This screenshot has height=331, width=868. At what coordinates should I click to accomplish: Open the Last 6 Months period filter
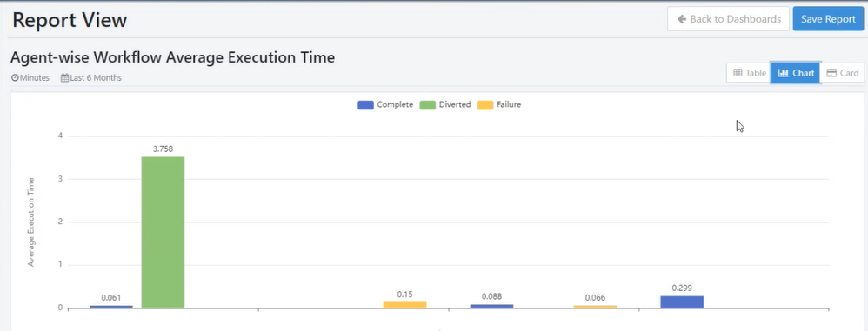pos(91,78)
